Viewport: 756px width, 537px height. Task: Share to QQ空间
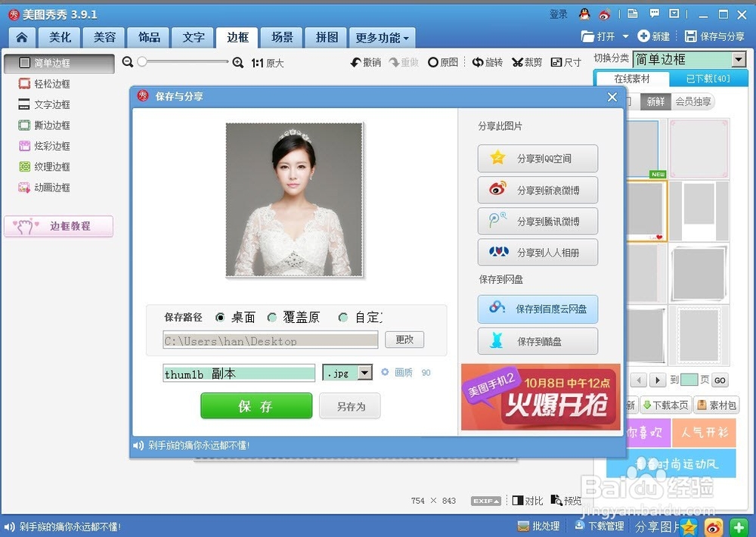538,158
